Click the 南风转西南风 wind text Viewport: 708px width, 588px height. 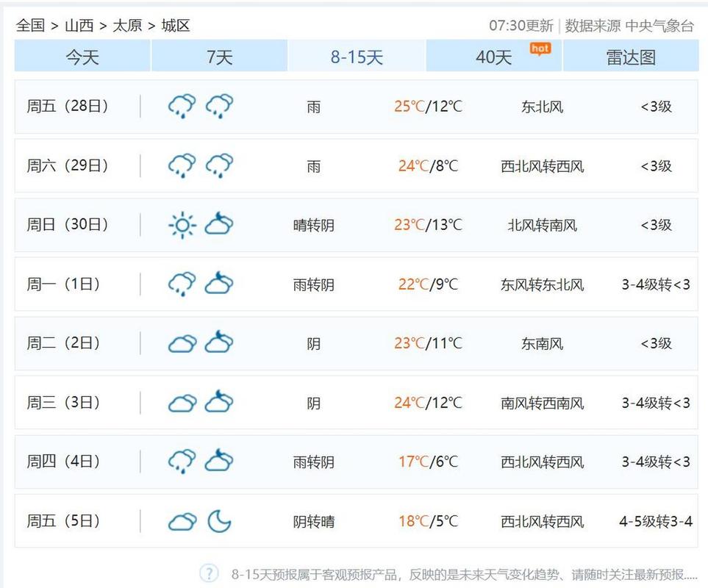coord(543,403)
